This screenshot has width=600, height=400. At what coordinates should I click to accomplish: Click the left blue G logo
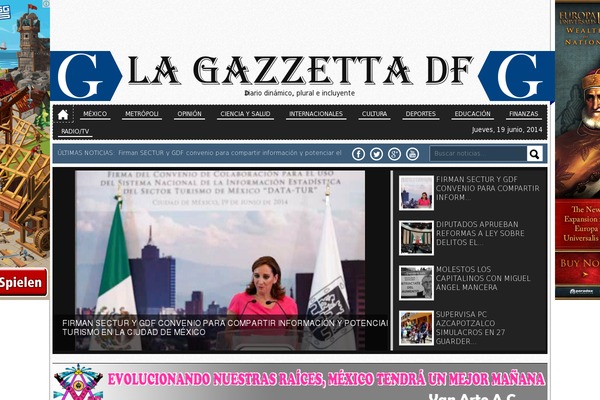86,76
